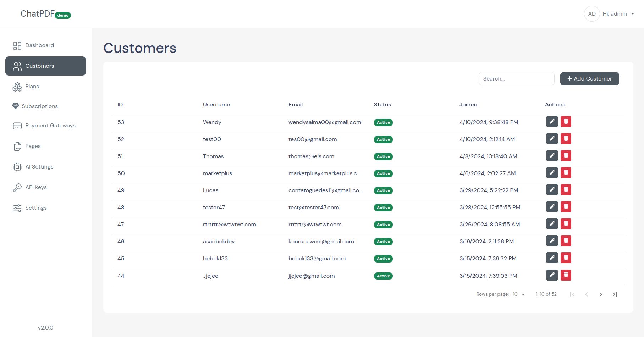Image resolution: width=644 pixels, height=337 pixels.
Task: Click the v2.0.0 version label
Action: click(x=45, y=328)
